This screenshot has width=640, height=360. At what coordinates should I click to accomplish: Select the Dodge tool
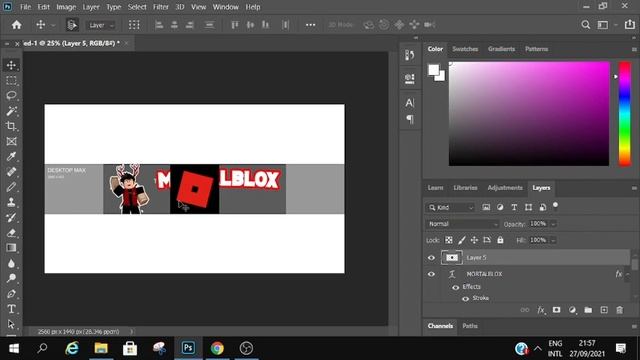coord(11,278)
